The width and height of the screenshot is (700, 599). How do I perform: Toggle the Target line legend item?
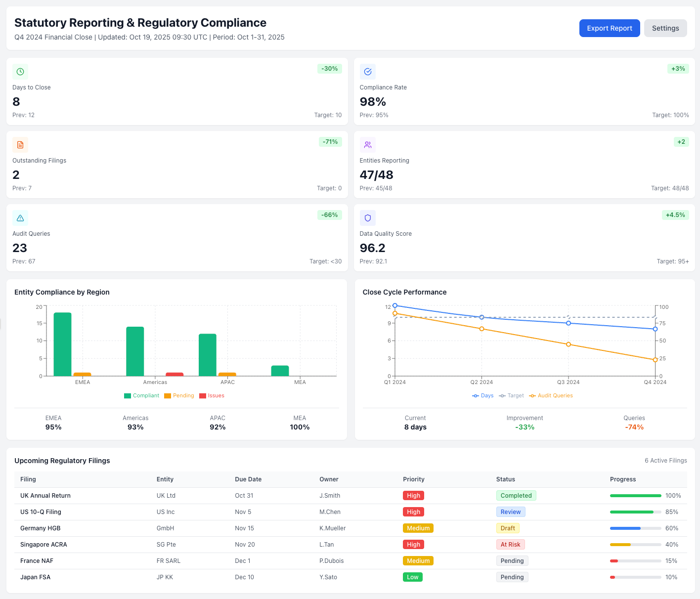pos(512,396)
